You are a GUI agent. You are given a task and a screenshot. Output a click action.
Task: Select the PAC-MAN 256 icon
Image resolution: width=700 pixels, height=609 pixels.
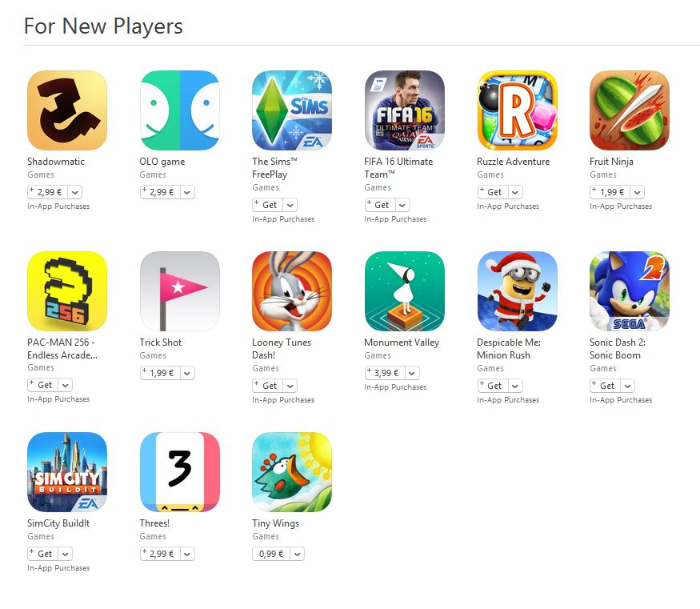(x=67, y=291)
